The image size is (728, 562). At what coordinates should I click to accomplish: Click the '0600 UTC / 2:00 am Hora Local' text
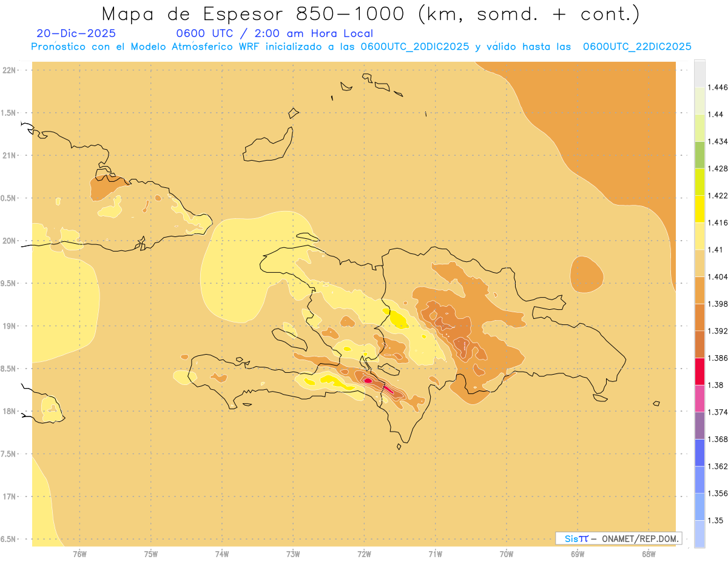[x=274, y=34]
